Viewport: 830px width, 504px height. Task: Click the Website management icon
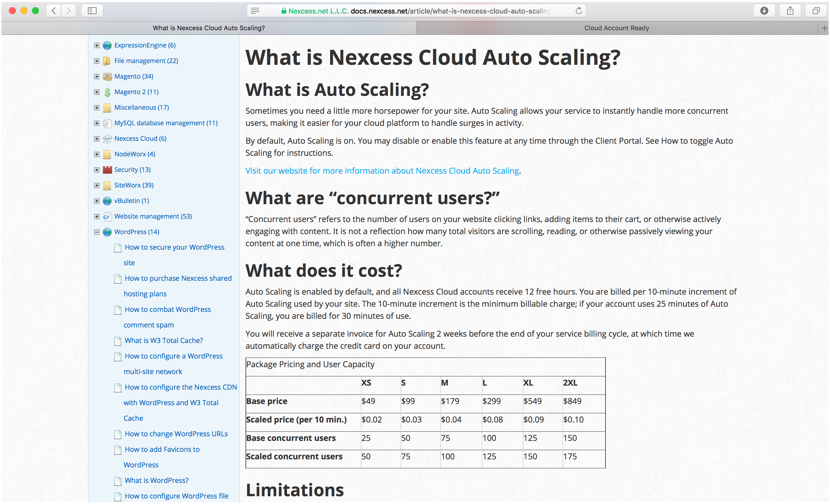click(107, 217)
